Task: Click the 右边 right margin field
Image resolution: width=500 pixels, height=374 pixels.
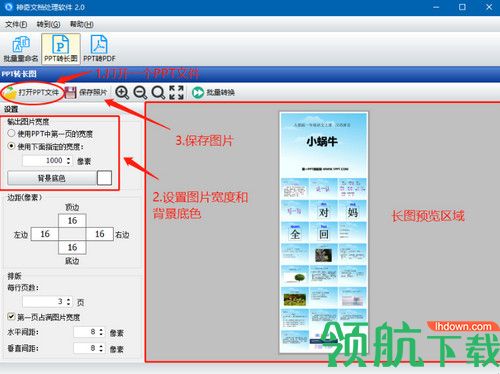Action: click(100, 234)
